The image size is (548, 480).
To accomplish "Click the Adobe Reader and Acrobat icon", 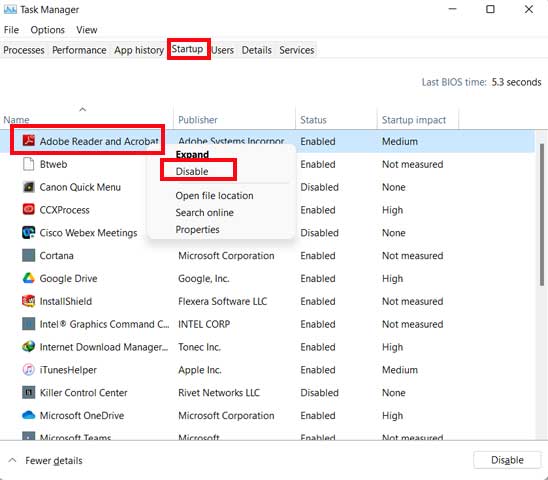I will 29,141.
